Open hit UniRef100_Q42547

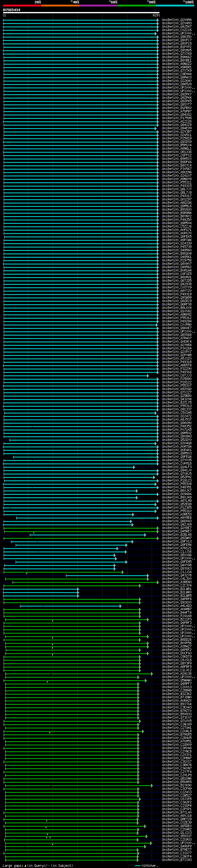(x=177, y=26)
